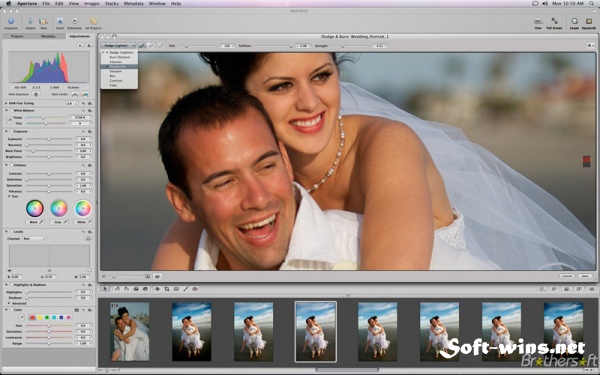This screenshot has height=375, width=600.
Task: Switch to the Projects tab
Action: click(x=17, y=36)
